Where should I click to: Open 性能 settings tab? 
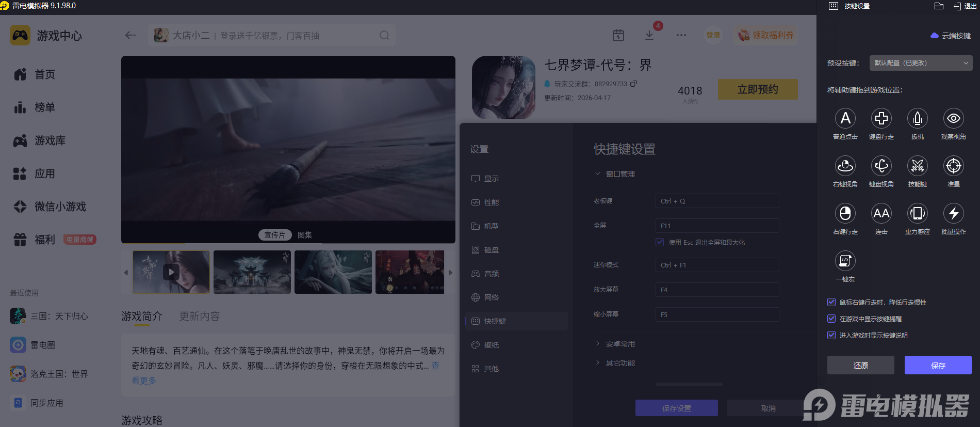[516, 202]
